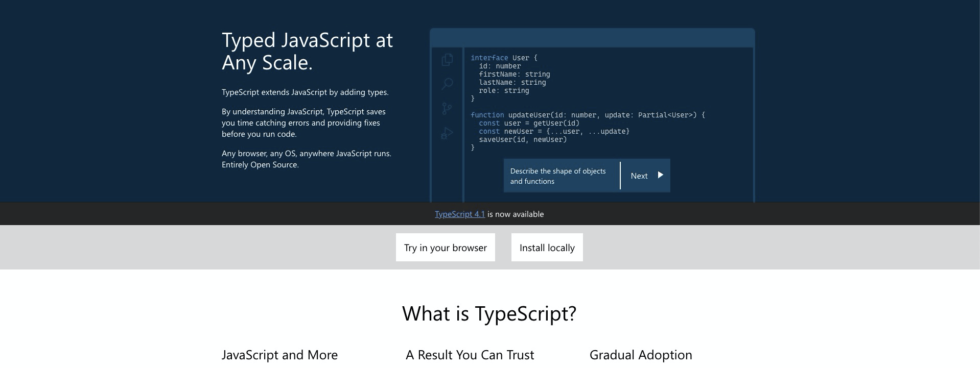This screenshot has height=368, width=980.
Task: Click the 'role: string' code line
Action: [504, 91]
